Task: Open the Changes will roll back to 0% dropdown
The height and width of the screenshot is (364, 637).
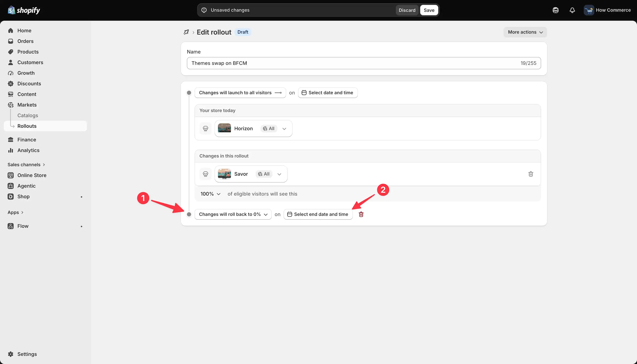Action: (x=233, y=214)
